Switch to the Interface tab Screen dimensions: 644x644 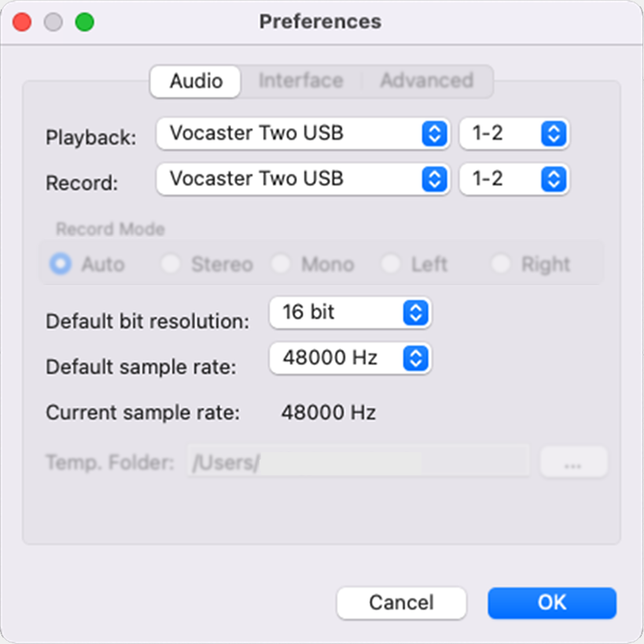tap(300, 80)
